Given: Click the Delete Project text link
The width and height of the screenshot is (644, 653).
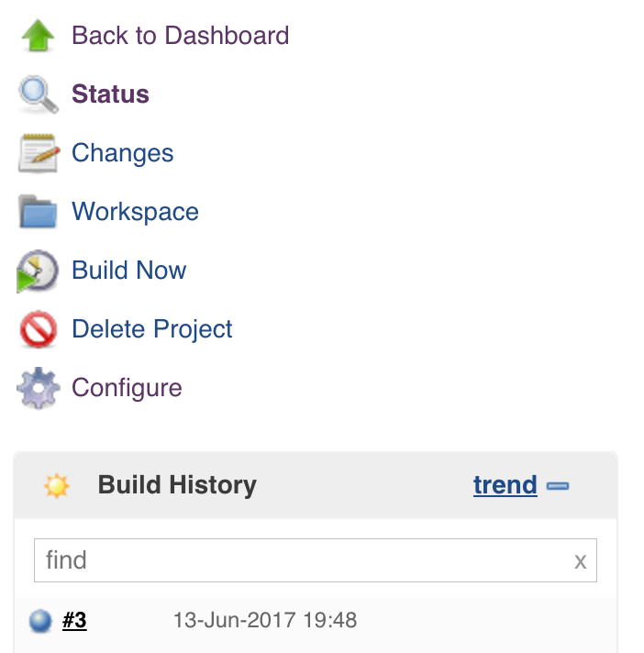Looking at the screenshot, I should 152,329.
